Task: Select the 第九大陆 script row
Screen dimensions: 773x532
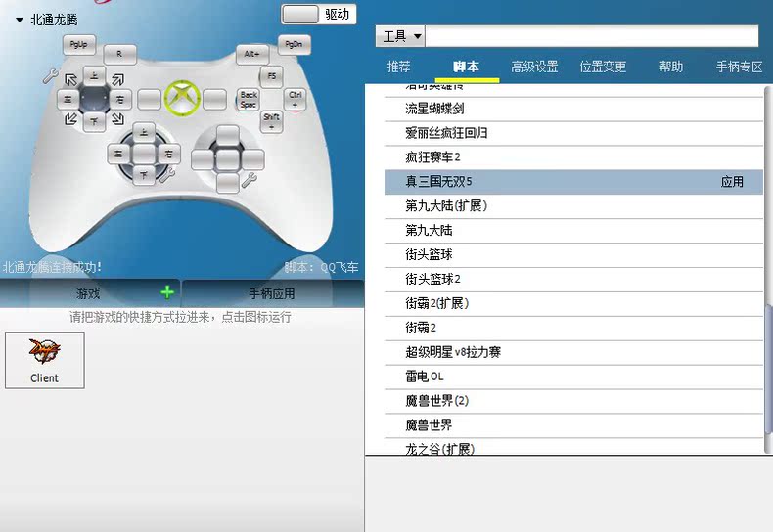Action: [573, 231]
